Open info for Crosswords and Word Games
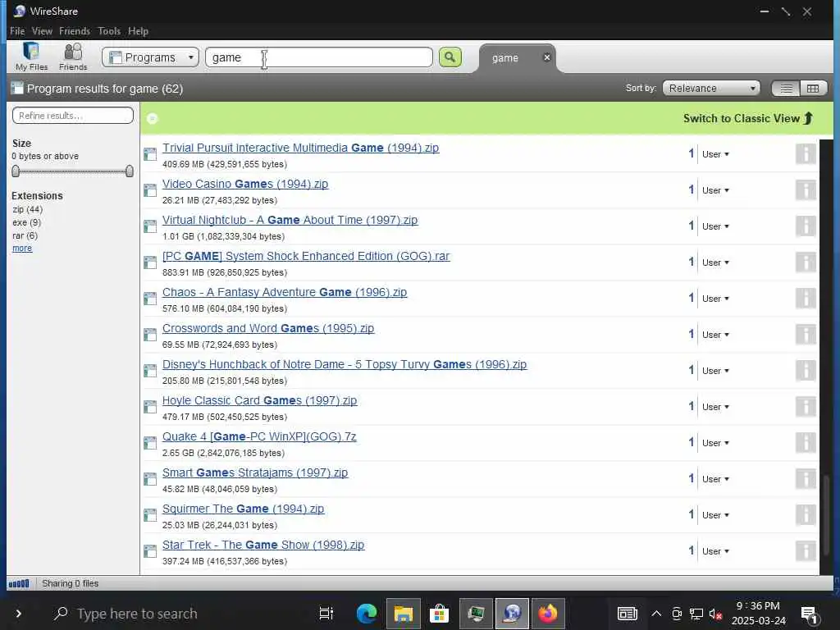This screenshot has width=840, height=630. 806,335
